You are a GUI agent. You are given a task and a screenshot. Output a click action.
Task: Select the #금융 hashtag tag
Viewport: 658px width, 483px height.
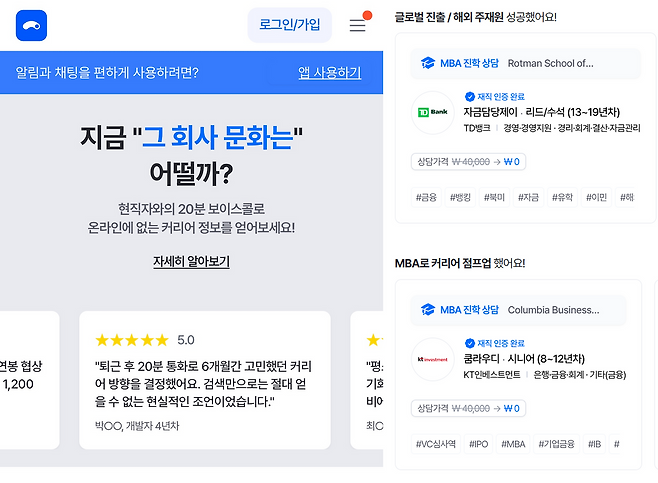[426, 197]
